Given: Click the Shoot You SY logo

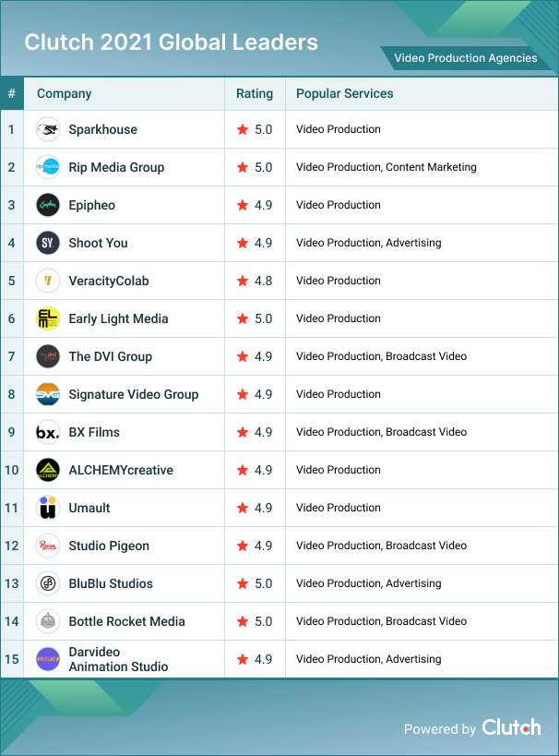Looking at the screenshot, I should tap(48, 243).
